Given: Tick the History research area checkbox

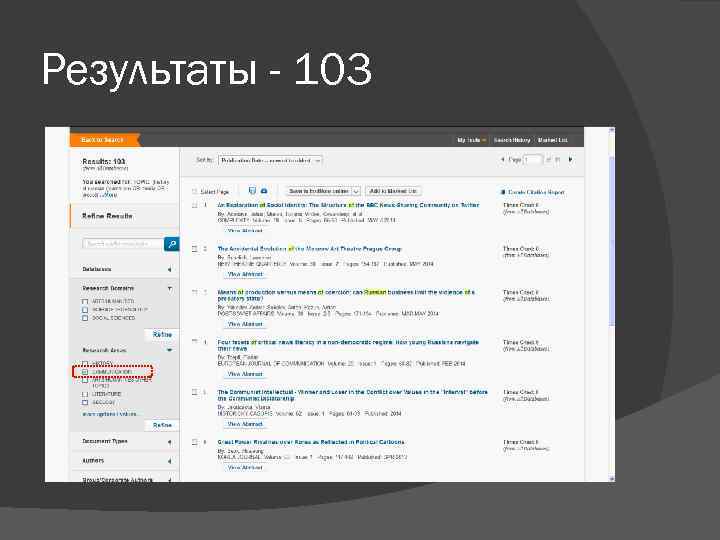Looking at the screenshot, I should coord(85,364).
